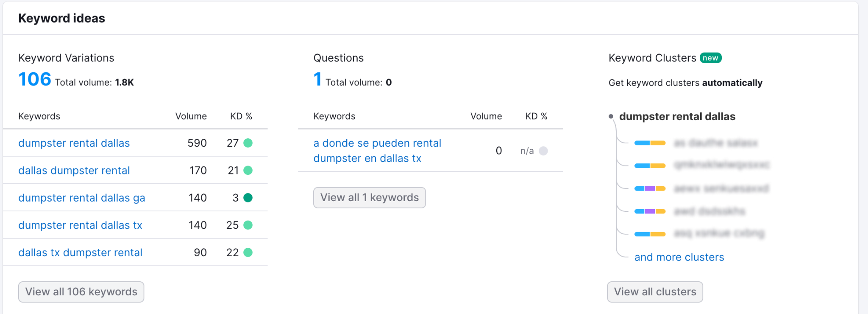This screenshot has height=314, width=868.
Task: Click the grey n/a KD dot in Questions
Action: (x=543, y=151)
